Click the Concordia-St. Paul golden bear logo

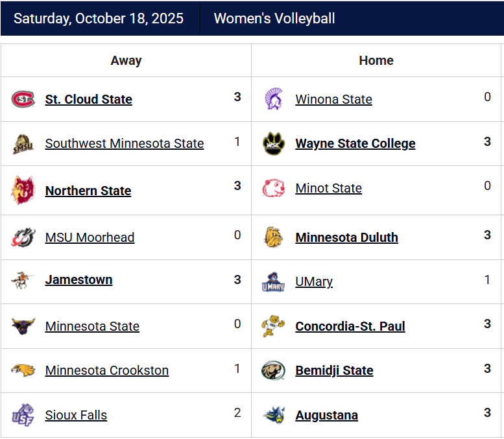[273, 326]
